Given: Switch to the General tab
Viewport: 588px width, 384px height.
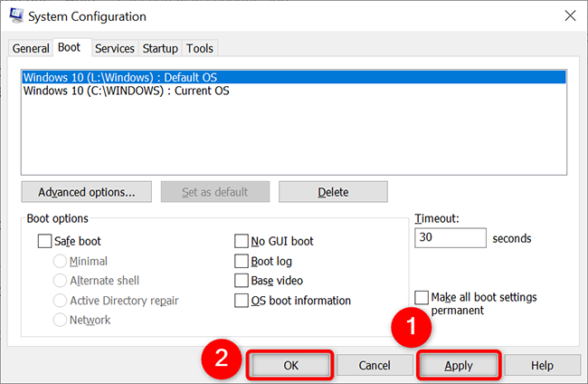Looking at the screenshot, I should click(30, 48).
